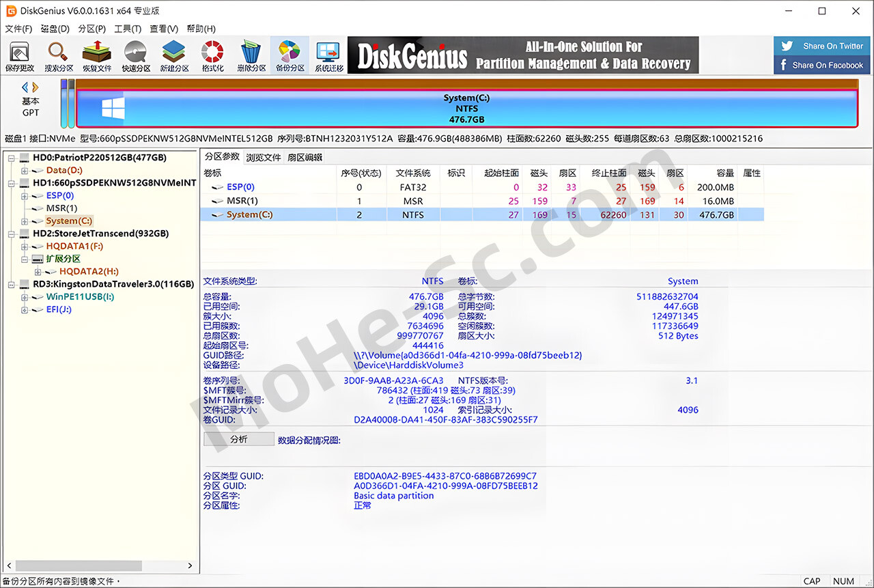Open the File (文件) menu

(x=18, y=29)
